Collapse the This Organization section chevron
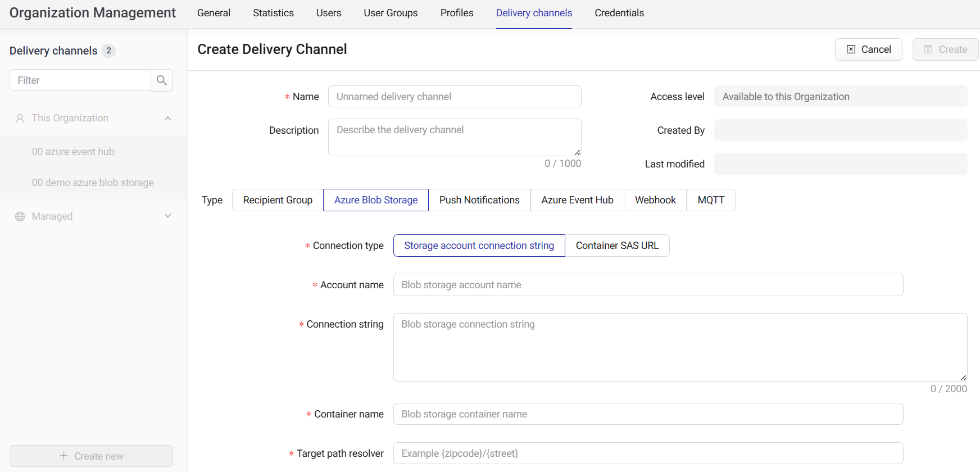The width and height of the screenshot is (980, 472). click(167, 119)
